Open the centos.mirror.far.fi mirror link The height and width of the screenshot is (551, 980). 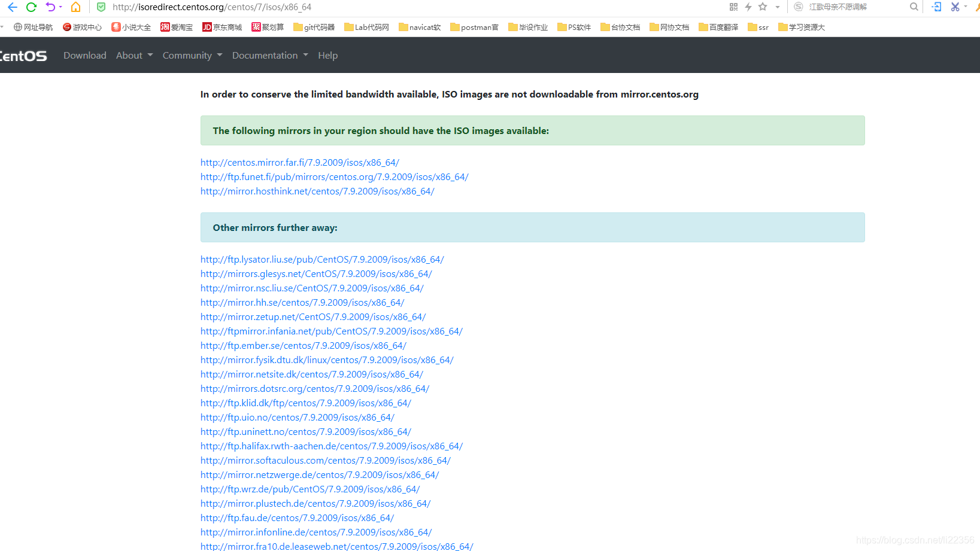(300, 163)
